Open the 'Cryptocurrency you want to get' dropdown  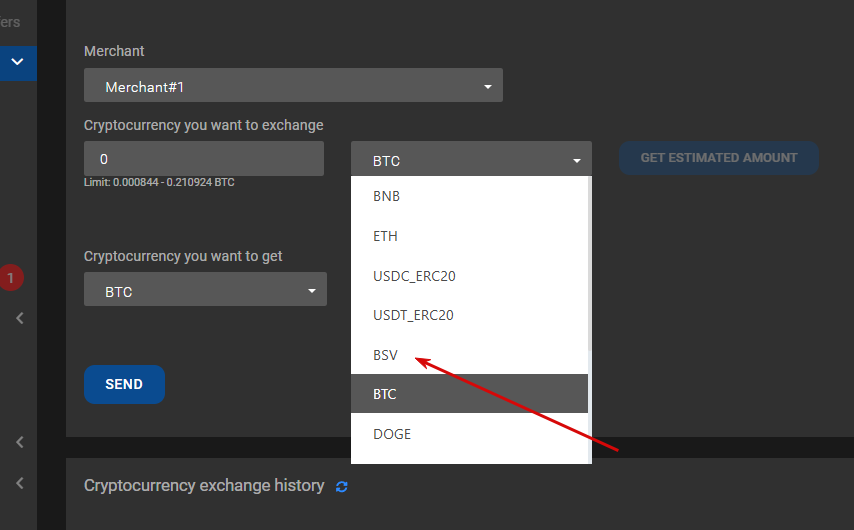point(205,289)
